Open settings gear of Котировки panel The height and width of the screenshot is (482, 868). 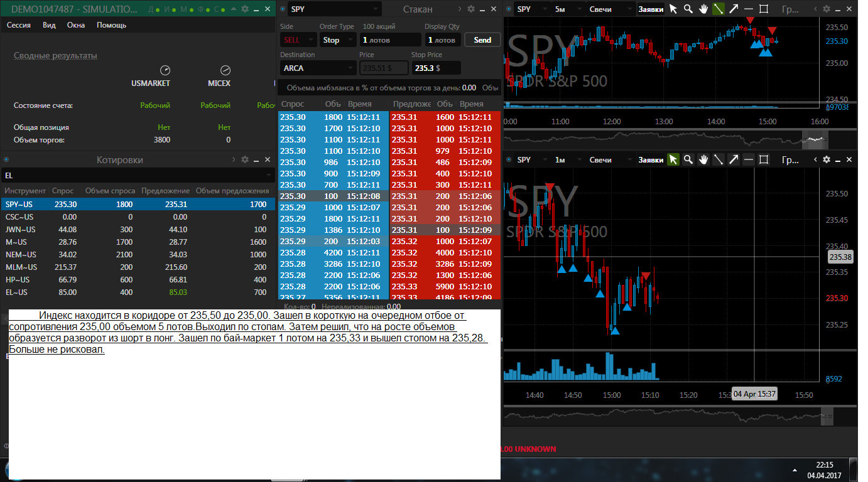click(x=245, y=160)
